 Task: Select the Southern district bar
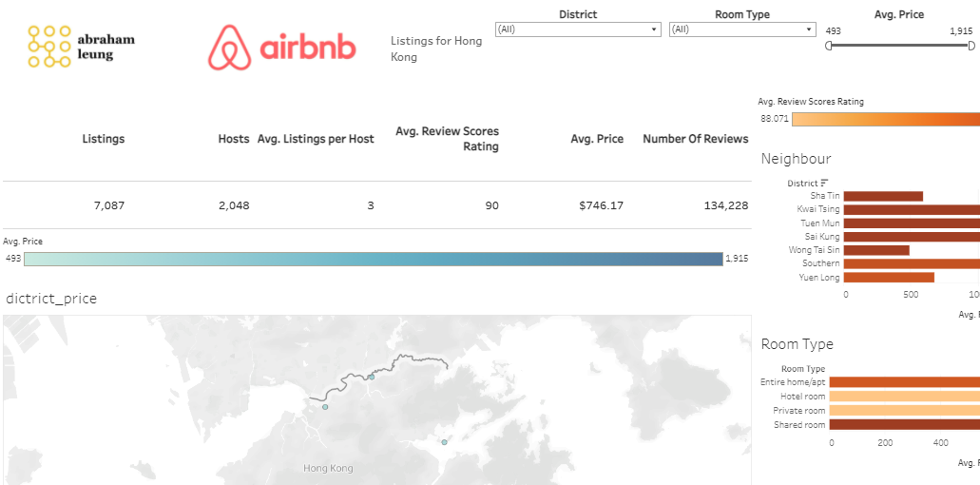tap(912, 263)
